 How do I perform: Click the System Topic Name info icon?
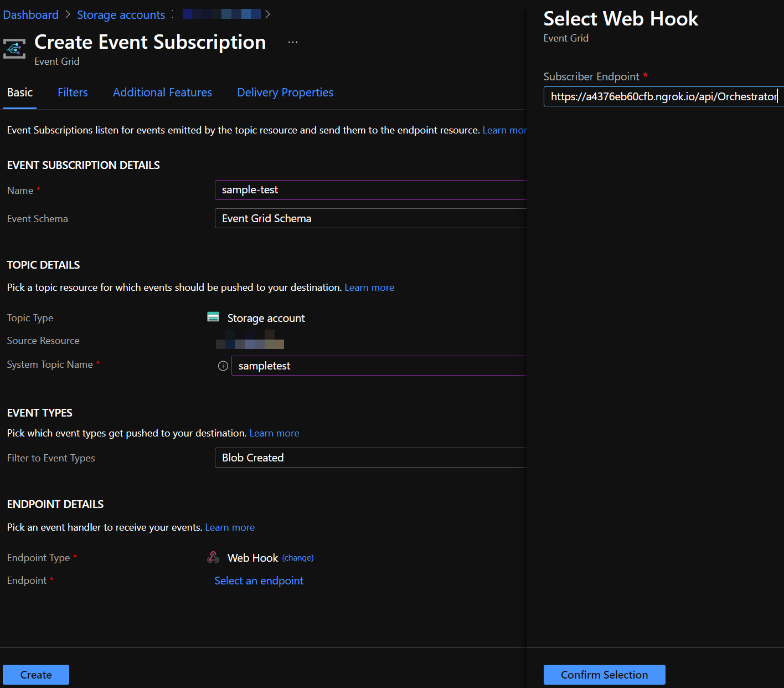223,366
